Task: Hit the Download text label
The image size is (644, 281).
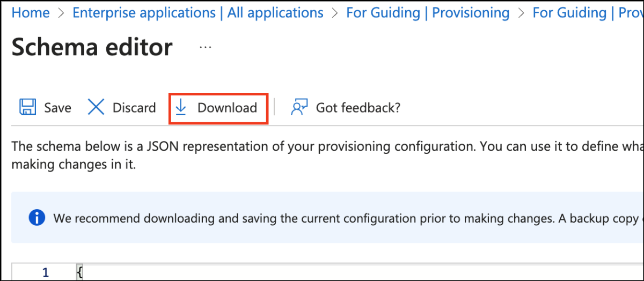Action: coord(227,108)
